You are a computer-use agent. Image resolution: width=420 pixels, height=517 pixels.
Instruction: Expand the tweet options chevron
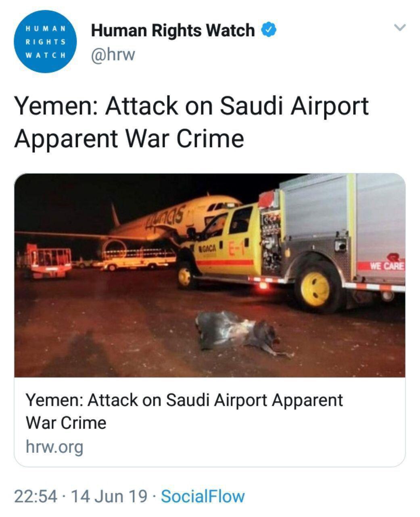click(x=399, y=27)
